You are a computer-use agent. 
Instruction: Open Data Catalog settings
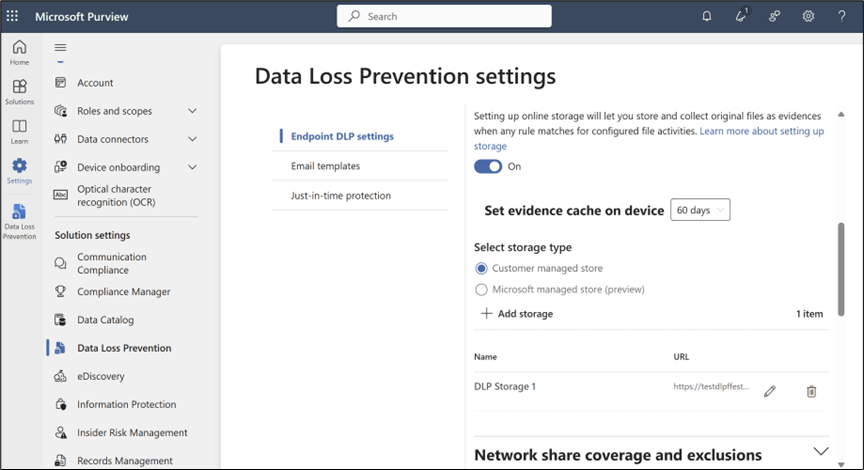(x=105, y=320)
